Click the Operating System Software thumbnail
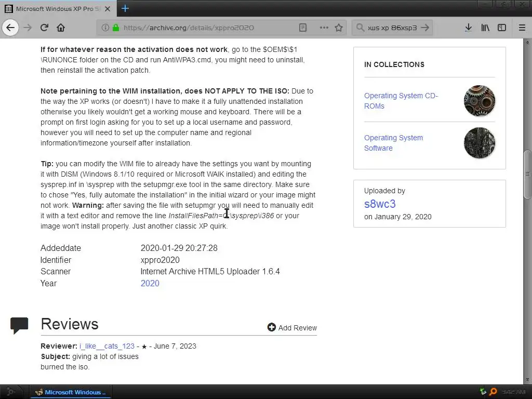This screenshot has width=532, height=399. point(480,143)
